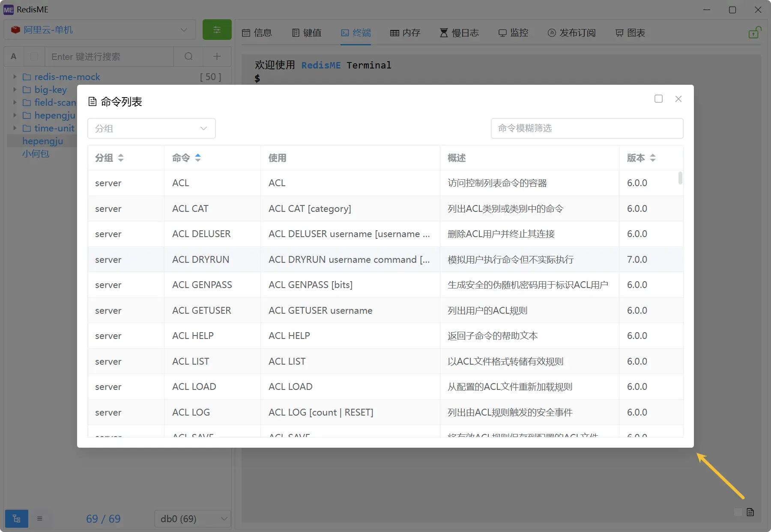Image resolution: width=771 pixels, height=532 pixels.
Task: Open the 分组 group filter dropdown
Action: [152, 128]
